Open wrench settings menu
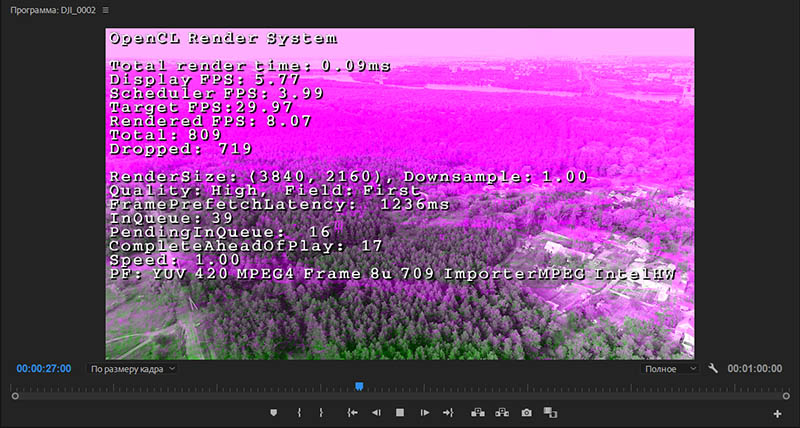This screenshot has height=428, width=800. [x=713, y=368]
